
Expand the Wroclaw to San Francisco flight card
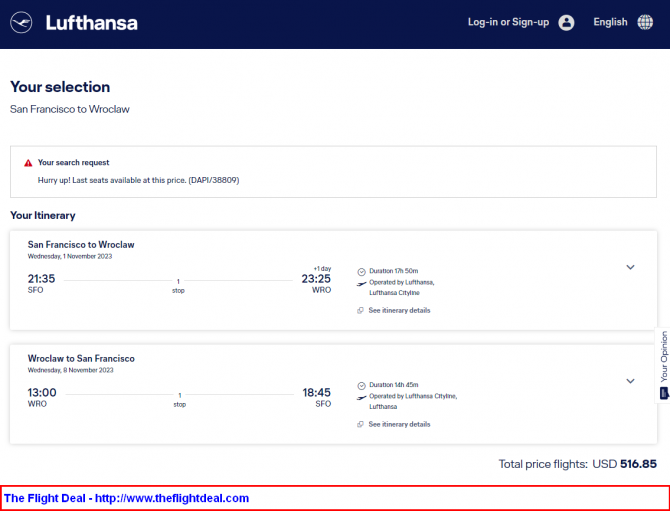(x=630, y=381)
